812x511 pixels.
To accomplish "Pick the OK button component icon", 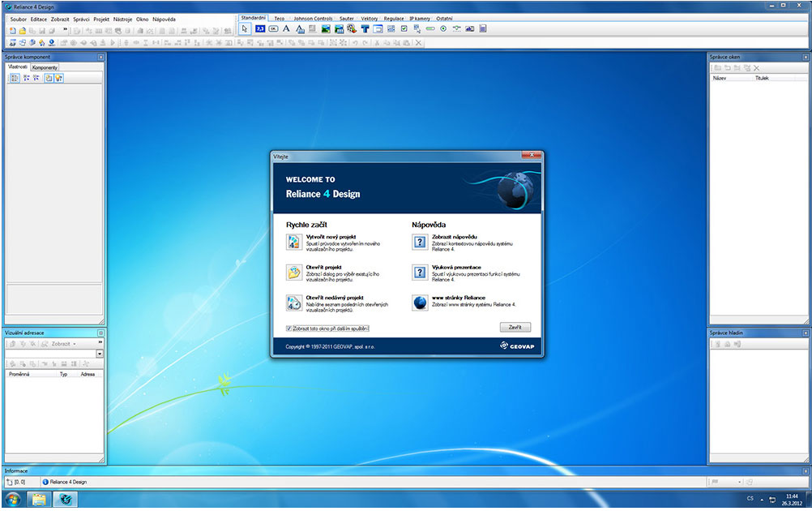I will (273, 28).
